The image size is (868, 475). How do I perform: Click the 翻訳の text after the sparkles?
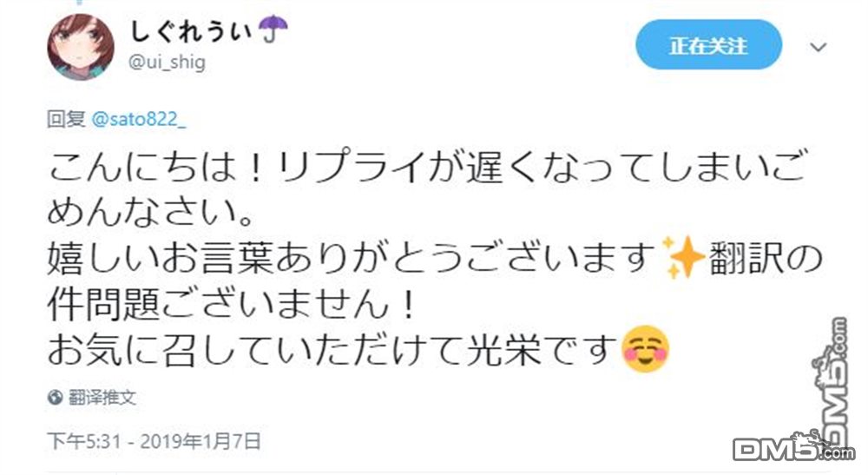(766, 258)
